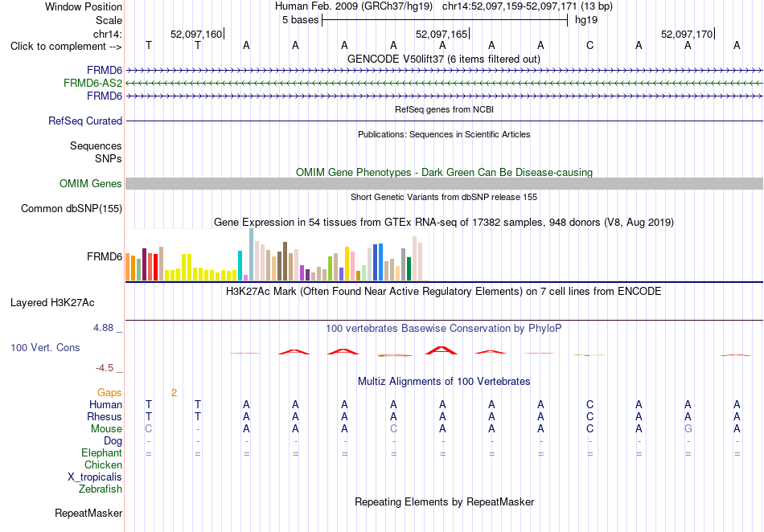
Task: Click the Repeating Elements by RepeatMasker title
Action: pos(444,501)
